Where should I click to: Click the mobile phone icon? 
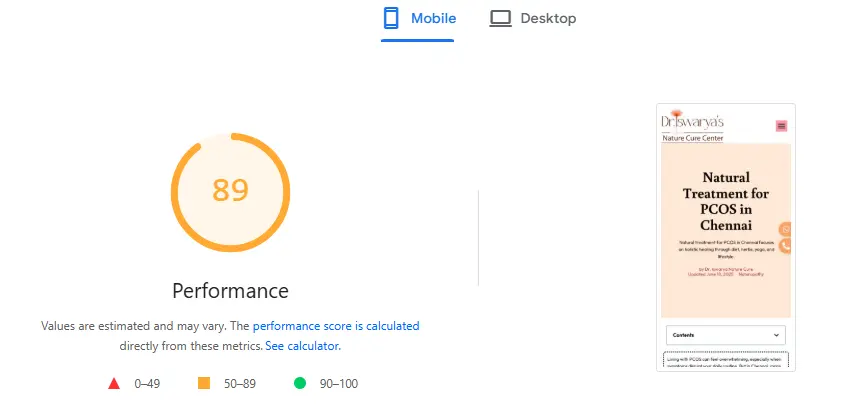(x=391, y=18)
